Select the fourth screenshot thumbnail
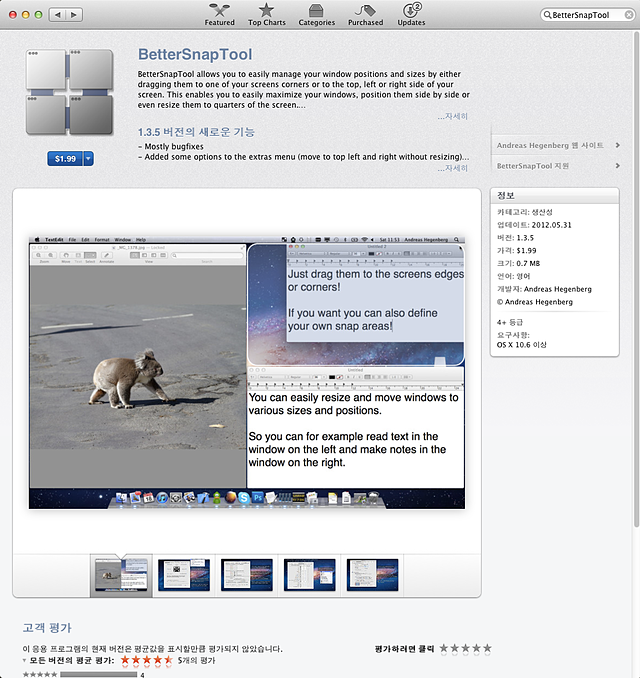Screen dimensions: 640x678 [309, 575]
